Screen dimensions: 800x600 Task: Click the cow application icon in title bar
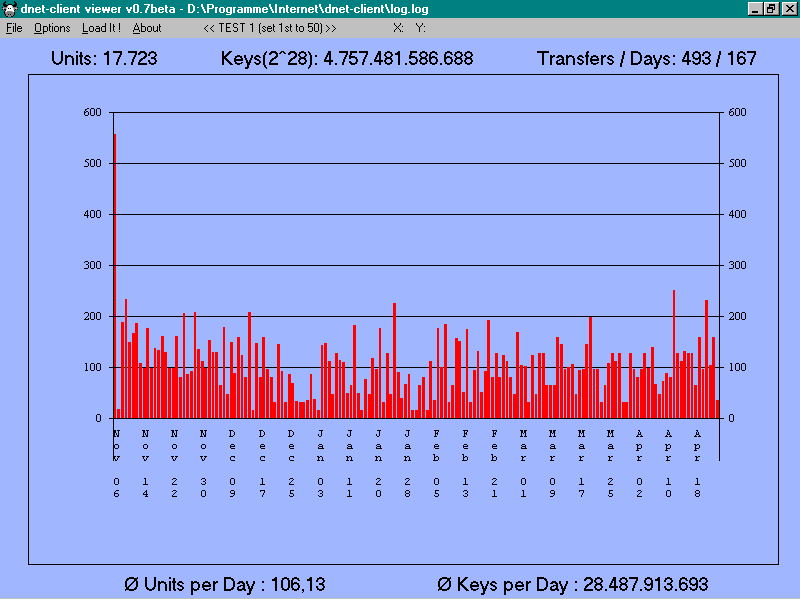(9, 9)
